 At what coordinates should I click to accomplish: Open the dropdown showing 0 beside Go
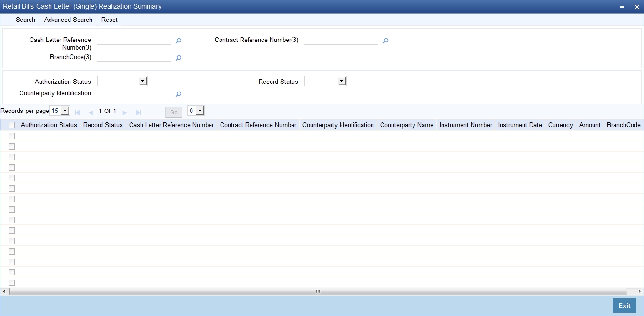(x=196, y=111)
